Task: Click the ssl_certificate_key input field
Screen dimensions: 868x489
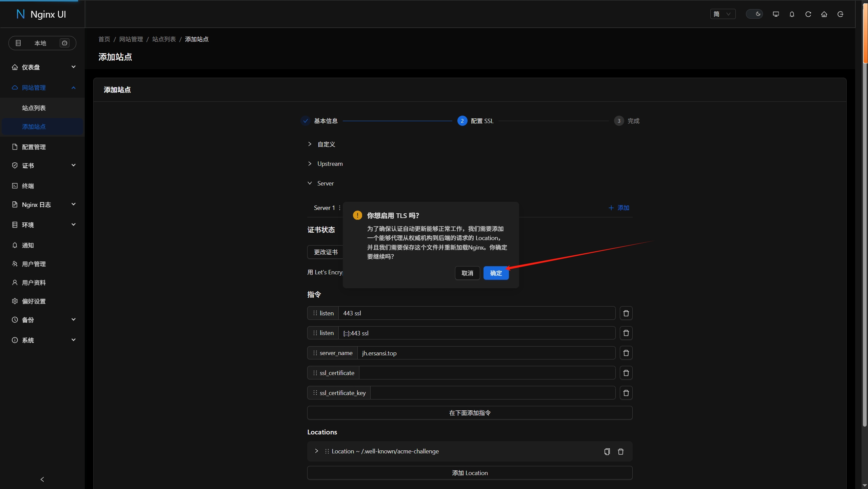Action: pos(493,393)
